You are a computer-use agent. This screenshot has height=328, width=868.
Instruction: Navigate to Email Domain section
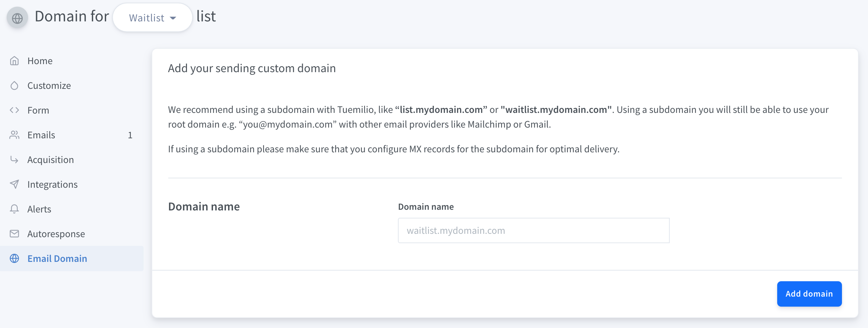tap(57, 259)
